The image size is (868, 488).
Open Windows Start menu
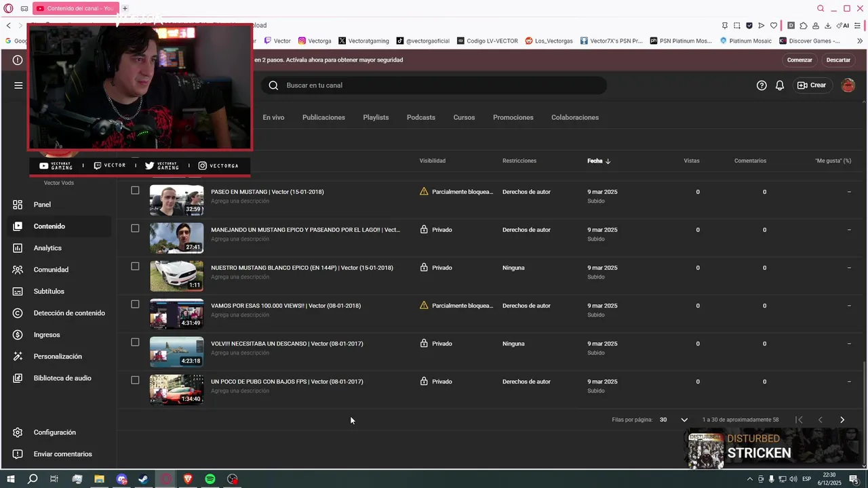11,479
